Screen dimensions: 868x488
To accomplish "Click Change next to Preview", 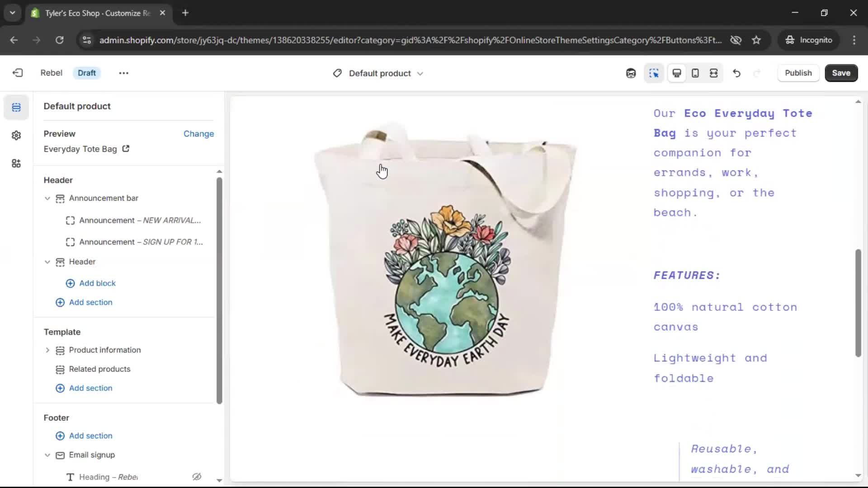I will coord(198,134).
